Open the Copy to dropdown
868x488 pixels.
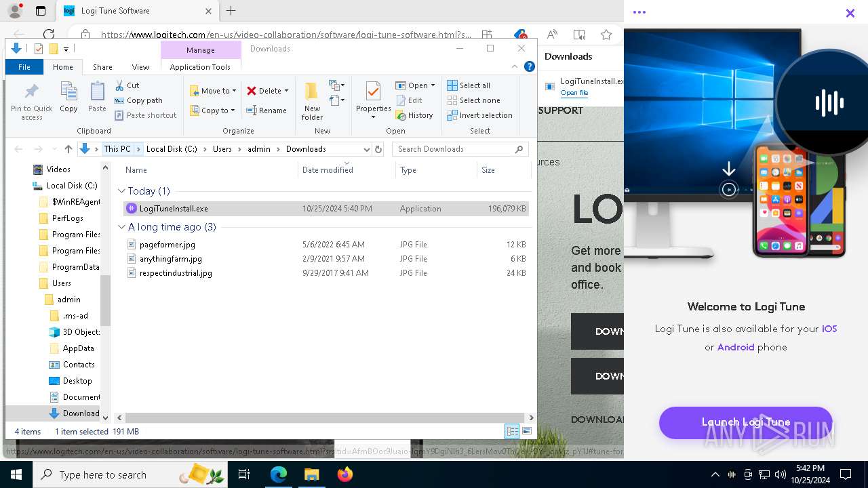pyautogui.click(x=212, y=110)
